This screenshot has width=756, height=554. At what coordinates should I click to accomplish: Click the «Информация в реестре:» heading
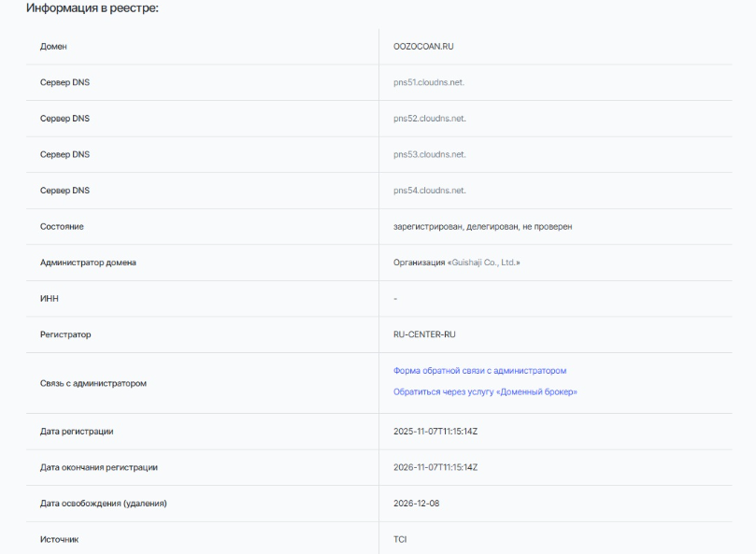93,10
